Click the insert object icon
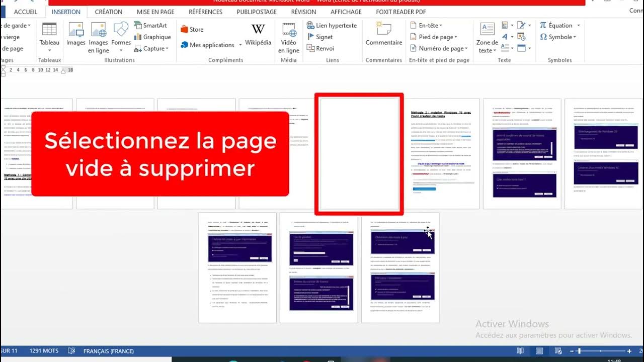This screenshot has width=644, height=362. click(521, 48)
